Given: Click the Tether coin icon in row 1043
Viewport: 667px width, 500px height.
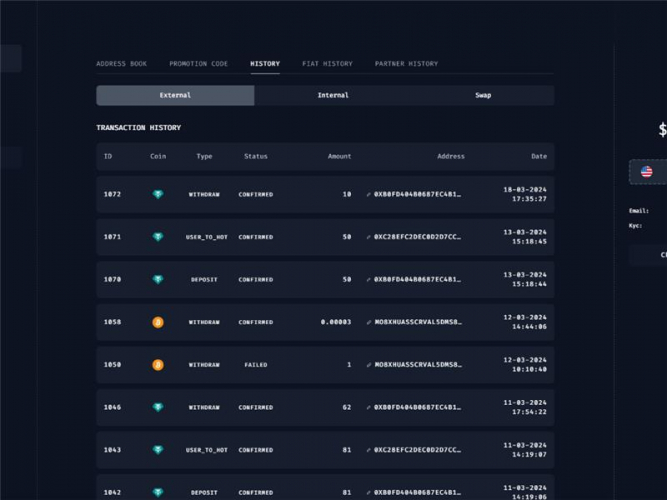Looking at the screenshot, I should tap(158, 450).
